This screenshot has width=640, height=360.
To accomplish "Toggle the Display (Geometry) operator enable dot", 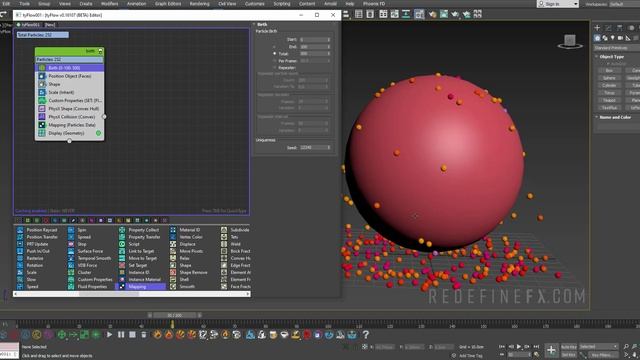I will [x=98, y=133].
